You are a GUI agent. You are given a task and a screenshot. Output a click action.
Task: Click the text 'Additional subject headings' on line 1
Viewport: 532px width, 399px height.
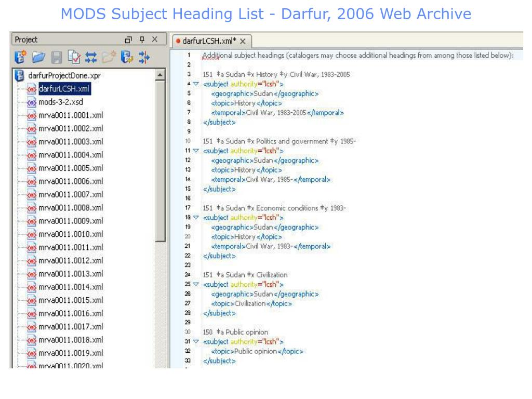243,55
